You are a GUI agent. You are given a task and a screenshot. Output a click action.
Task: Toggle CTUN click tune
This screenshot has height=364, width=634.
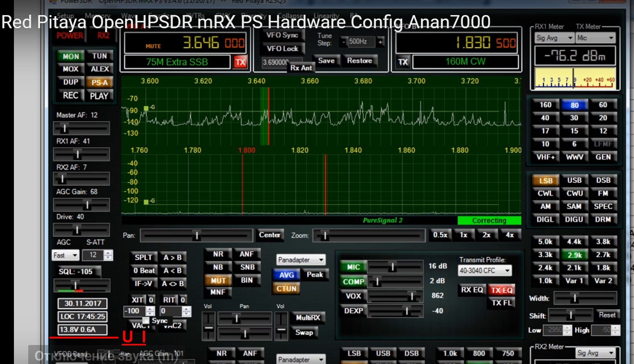(x=286, y=289)
